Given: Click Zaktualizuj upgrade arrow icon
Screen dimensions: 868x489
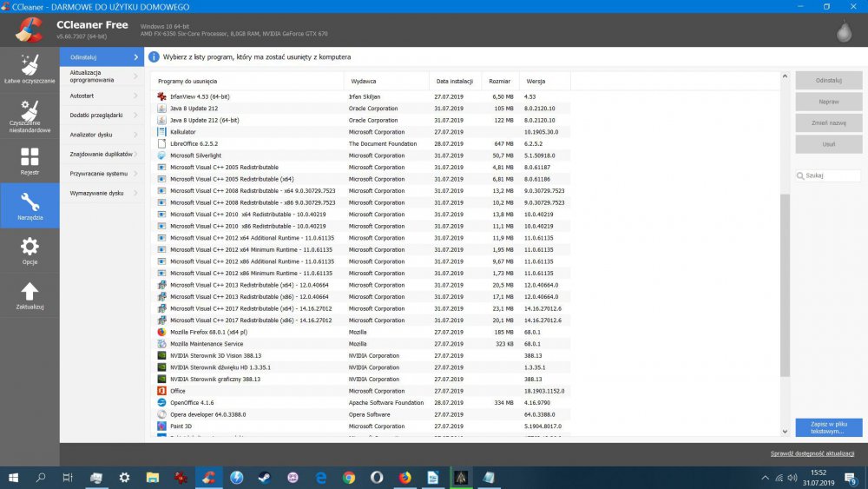Looking at the screenshot, I should [30, 291].
